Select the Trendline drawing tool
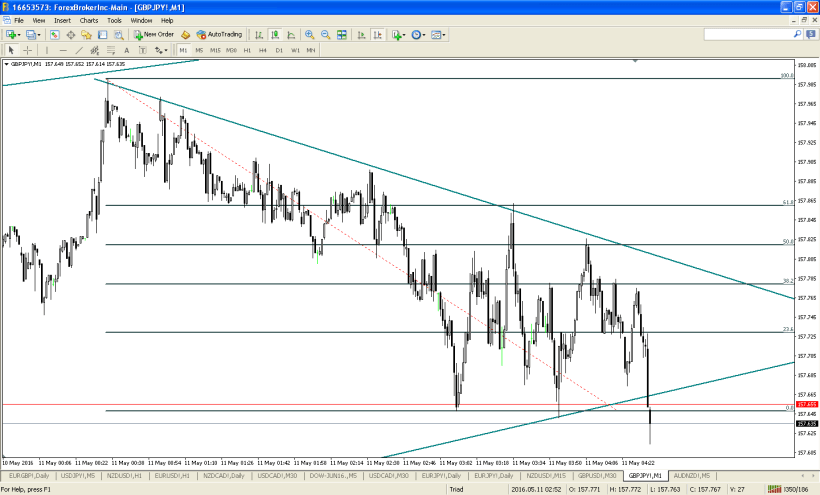The height and width of the screenshot is (495, 820). click(79, 50)
